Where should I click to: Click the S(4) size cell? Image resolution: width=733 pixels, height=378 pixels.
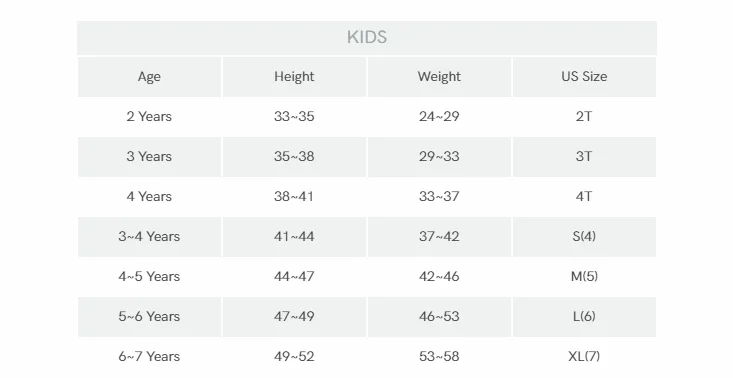click(x=584, y=236)
